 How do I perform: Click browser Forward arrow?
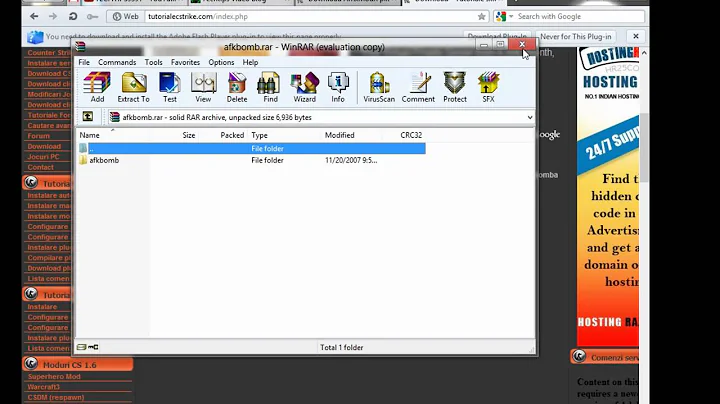pos(53,17)
